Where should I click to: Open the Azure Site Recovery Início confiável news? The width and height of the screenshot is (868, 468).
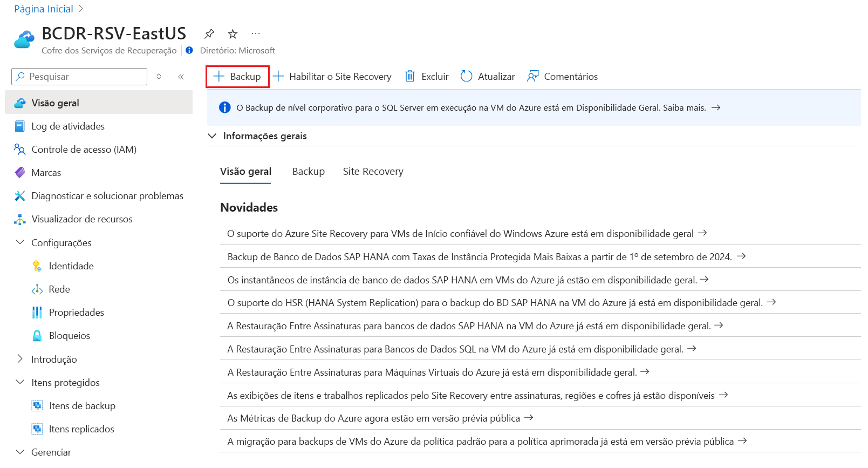point(467,234)
